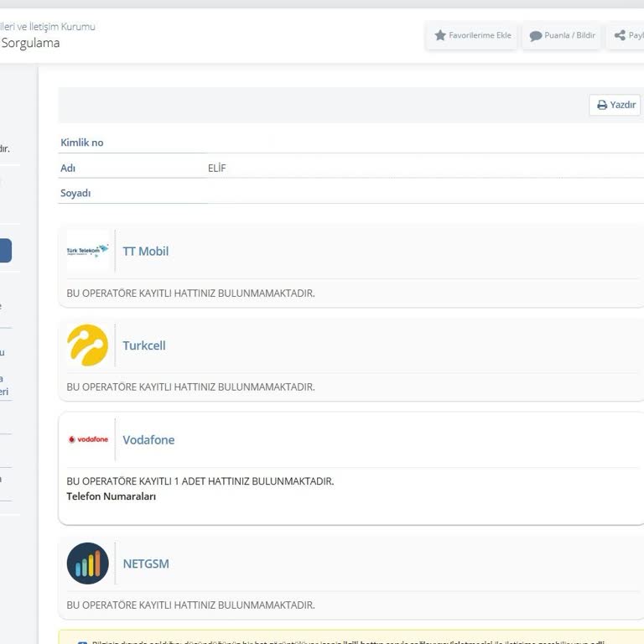Click the Telefon Numaraları label under Vodafone
The image size is (644, 644).
coord(112,496)
